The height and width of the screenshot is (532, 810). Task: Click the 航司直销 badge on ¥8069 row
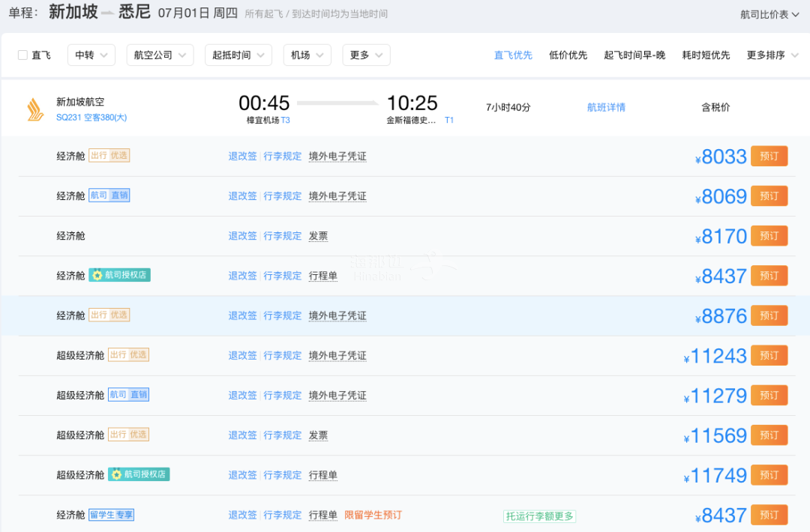(x=109, y=196)
